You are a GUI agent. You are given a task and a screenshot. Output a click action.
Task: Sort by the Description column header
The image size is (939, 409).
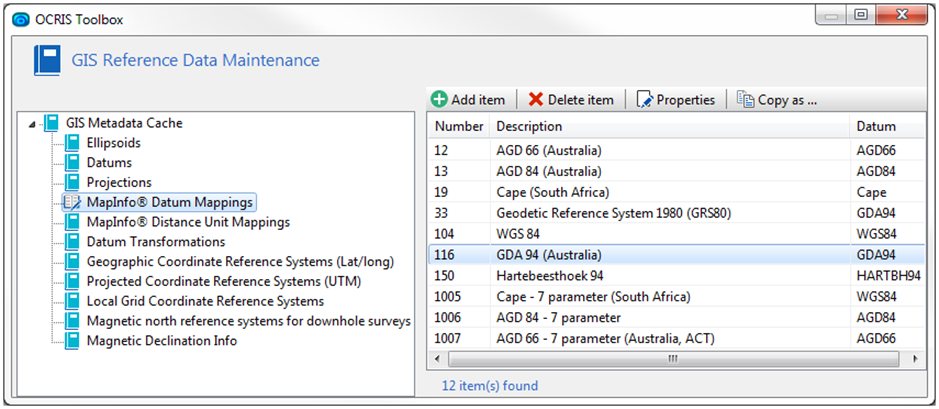[x=670, y=126]
